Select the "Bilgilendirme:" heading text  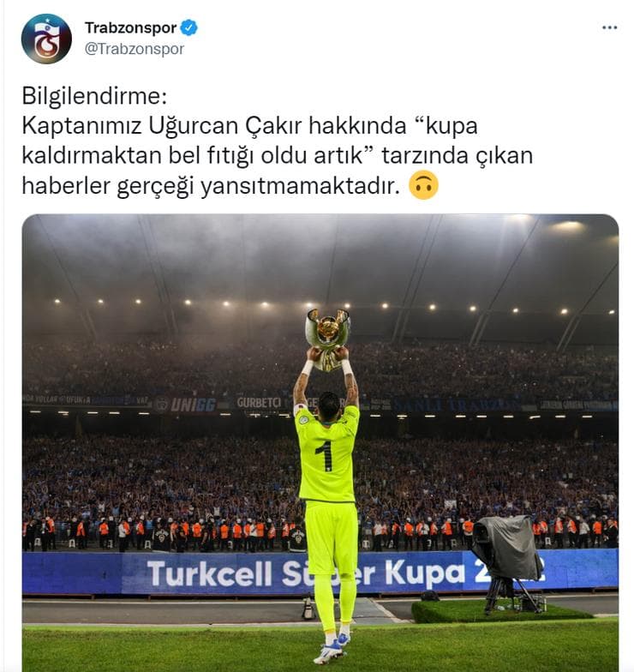tap(94, 96)
